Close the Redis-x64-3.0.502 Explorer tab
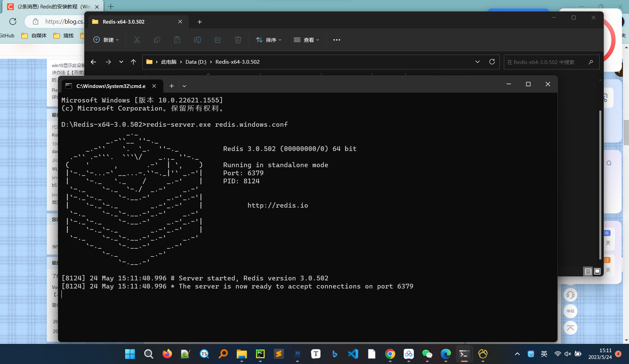 click(180, 22)
